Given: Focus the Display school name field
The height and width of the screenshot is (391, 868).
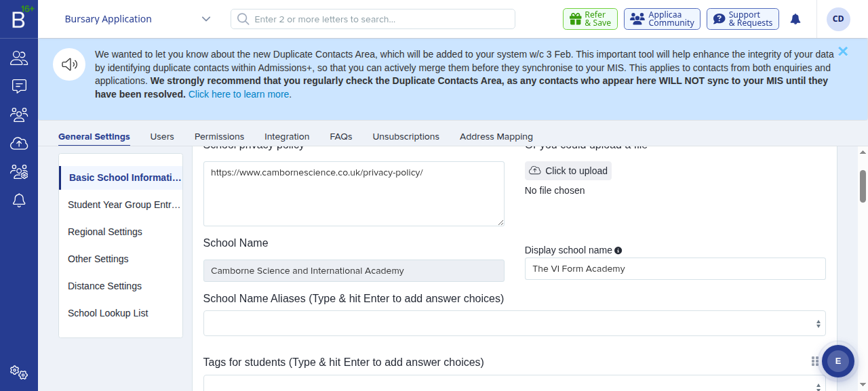Looking at the screenshot, I should click(675, 268).
